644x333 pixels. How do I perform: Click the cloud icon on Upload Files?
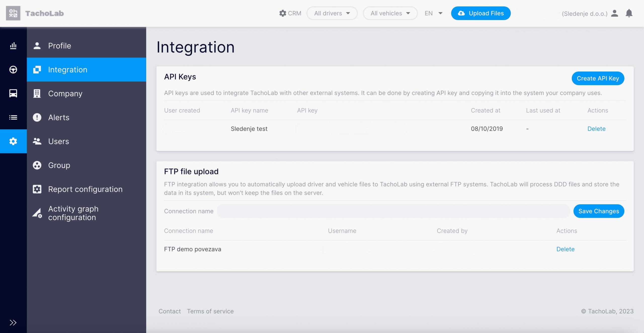[x=461, y=13]
